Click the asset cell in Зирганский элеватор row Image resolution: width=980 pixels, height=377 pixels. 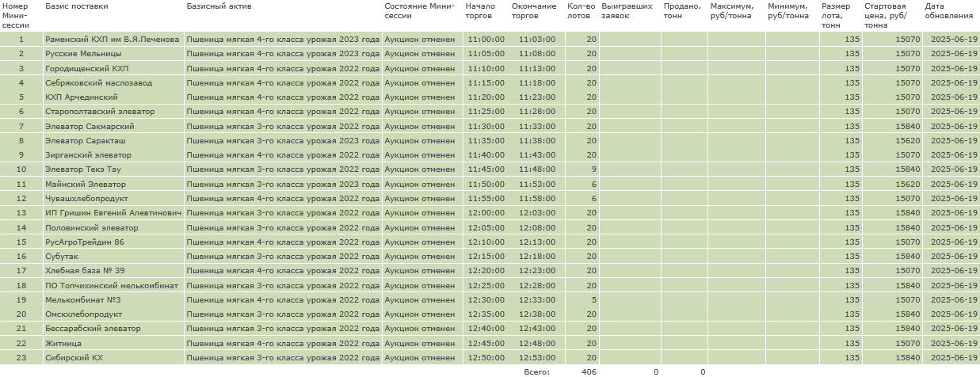click(283, 155)
